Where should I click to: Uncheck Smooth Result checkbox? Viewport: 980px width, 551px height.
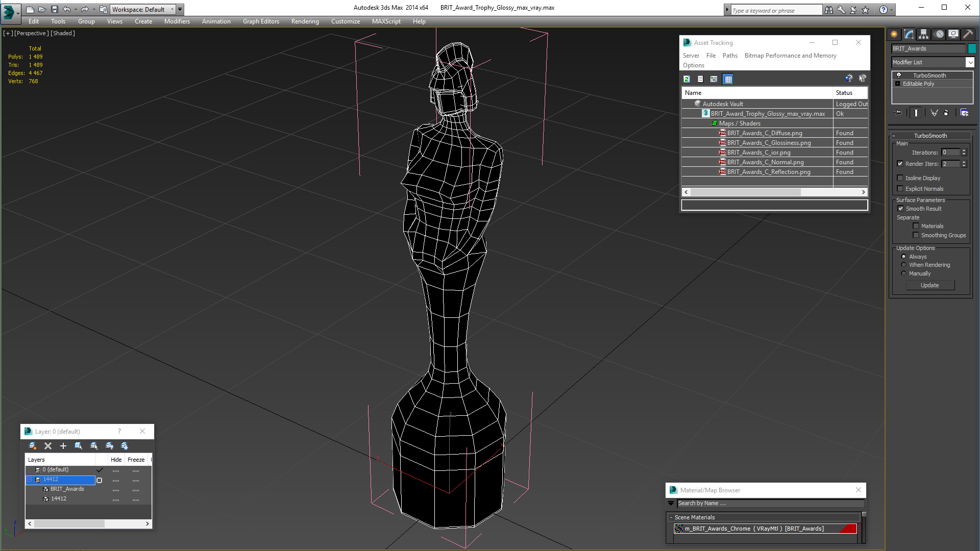[900, 209]
